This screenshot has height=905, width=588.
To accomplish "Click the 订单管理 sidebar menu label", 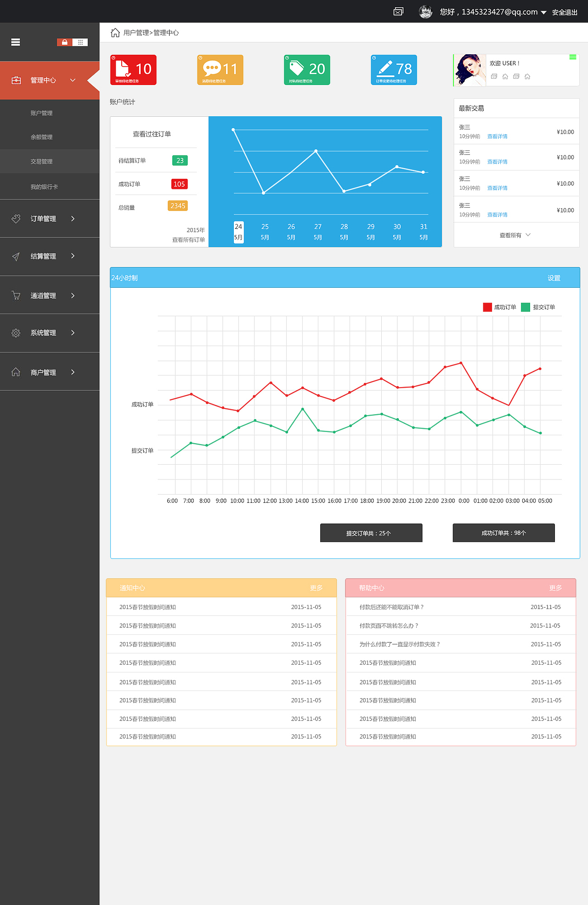I will point(43,219).
